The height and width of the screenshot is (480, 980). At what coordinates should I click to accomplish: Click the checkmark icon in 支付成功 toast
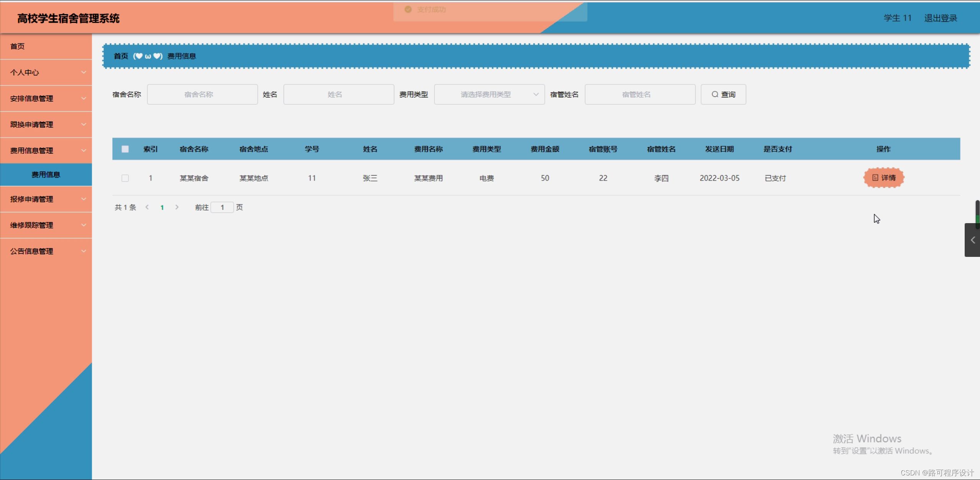pyautogui.click(x=408, y=9)
